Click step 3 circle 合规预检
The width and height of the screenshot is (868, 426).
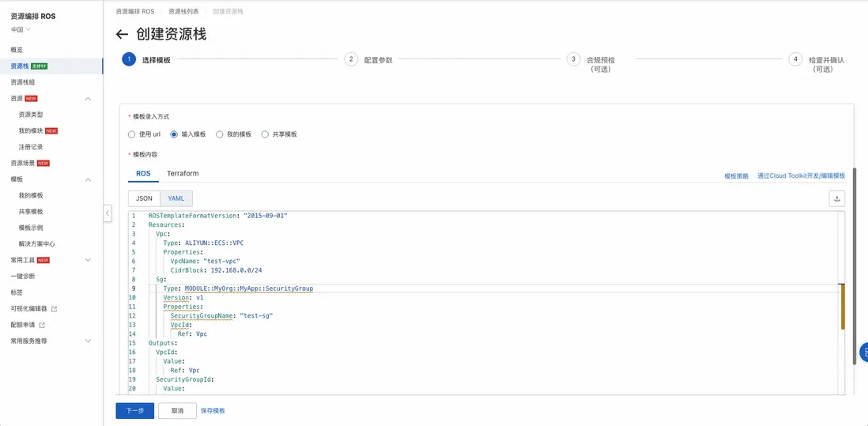point(573,60)
